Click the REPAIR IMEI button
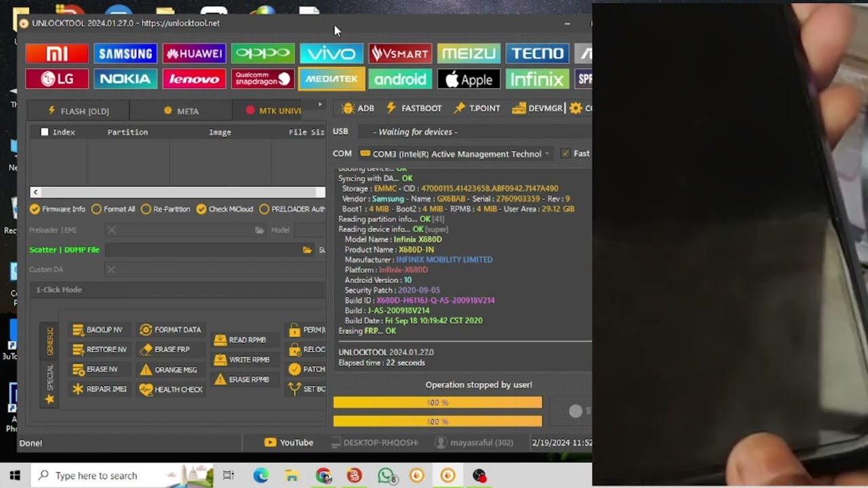Viewport: 868px width, 488px height. [x=99, y=389]
